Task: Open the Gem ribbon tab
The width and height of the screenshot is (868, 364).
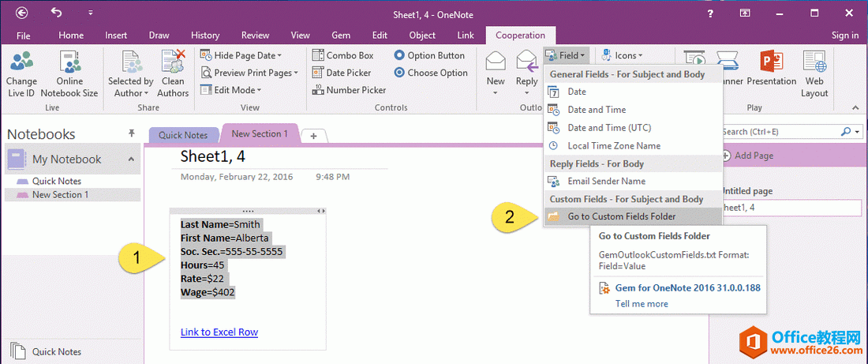Action: point(341,36)
